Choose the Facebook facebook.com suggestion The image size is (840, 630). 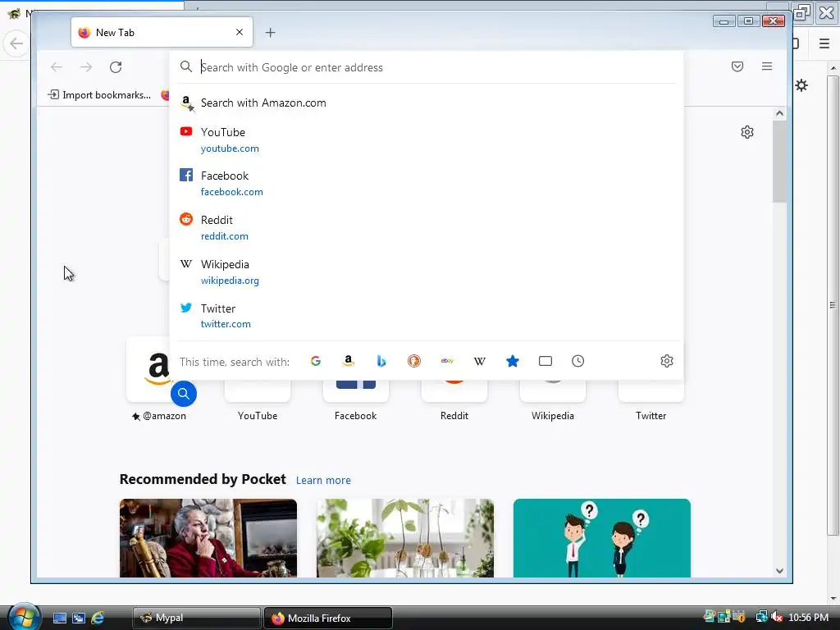(427, 183)
